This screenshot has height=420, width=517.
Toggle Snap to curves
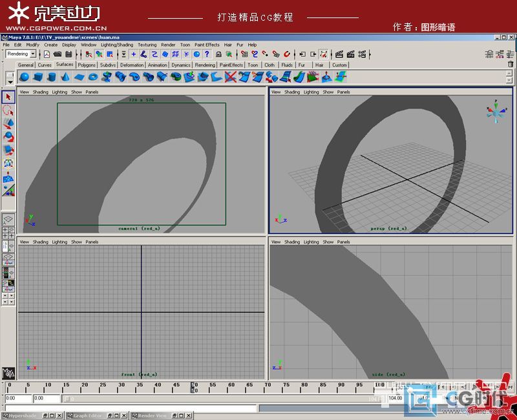pos(255,54)
